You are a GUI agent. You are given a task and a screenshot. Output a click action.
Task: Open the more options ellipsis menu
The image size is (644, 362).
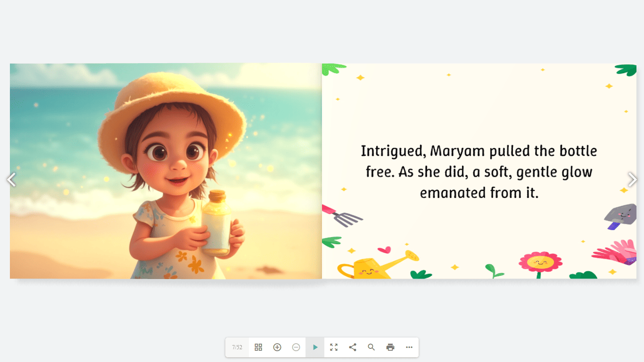tap(409, 347)
